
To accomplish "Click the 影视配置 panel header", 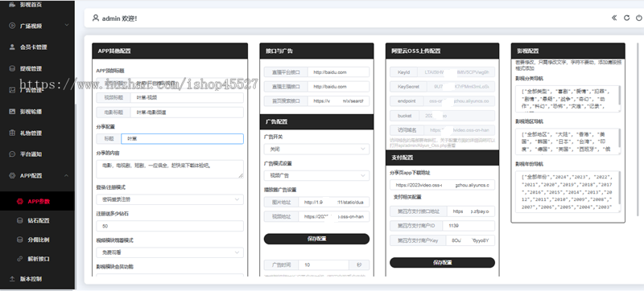I will [x=568, y=51].
